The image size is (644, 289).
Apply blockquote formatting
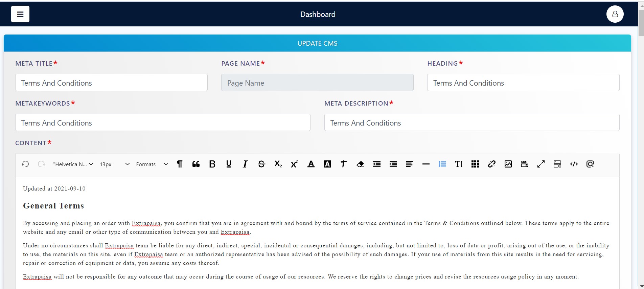tap(196, 164)
